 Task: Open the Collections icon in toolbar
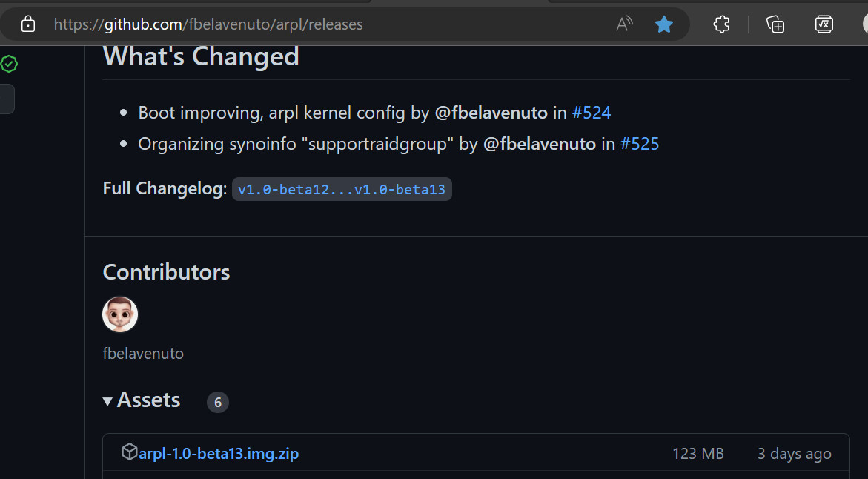[775, 24]
